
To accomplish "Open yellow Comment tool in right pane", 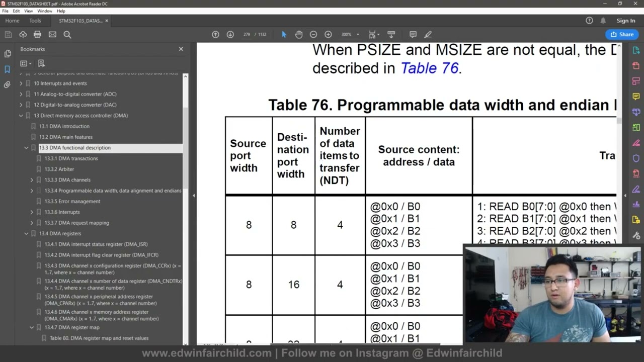I will click(636, 96).
